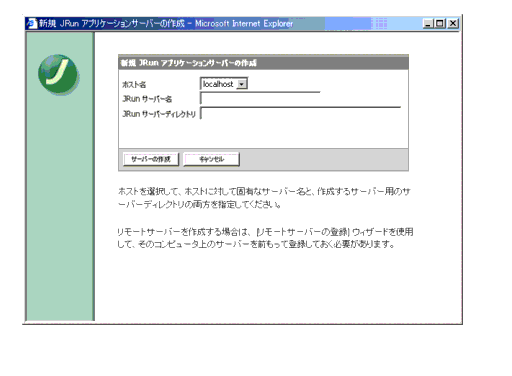
Task: Click the JRun logo in the sidebar
Action: (x=59, y=75)
